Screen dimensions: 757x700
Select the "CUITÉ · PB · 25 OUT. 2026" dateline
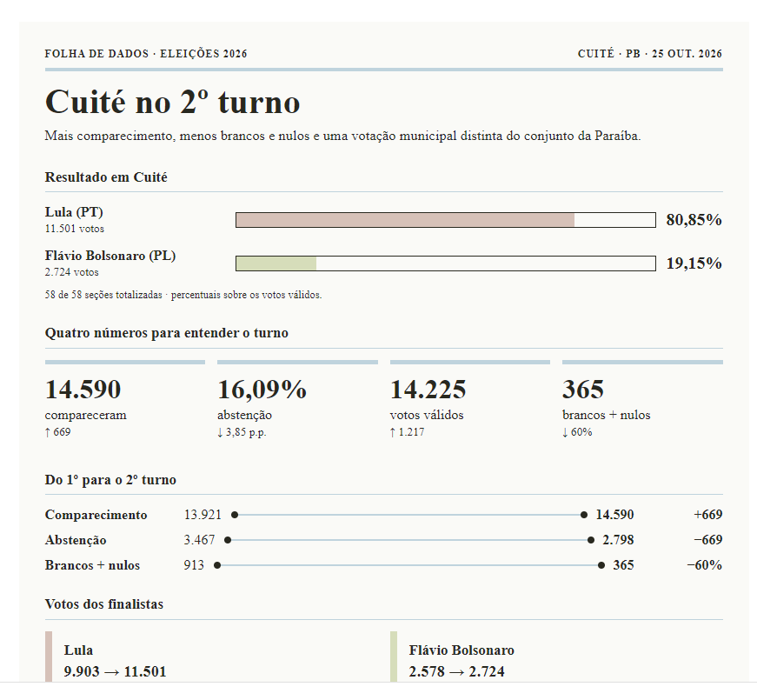point(650,54)
